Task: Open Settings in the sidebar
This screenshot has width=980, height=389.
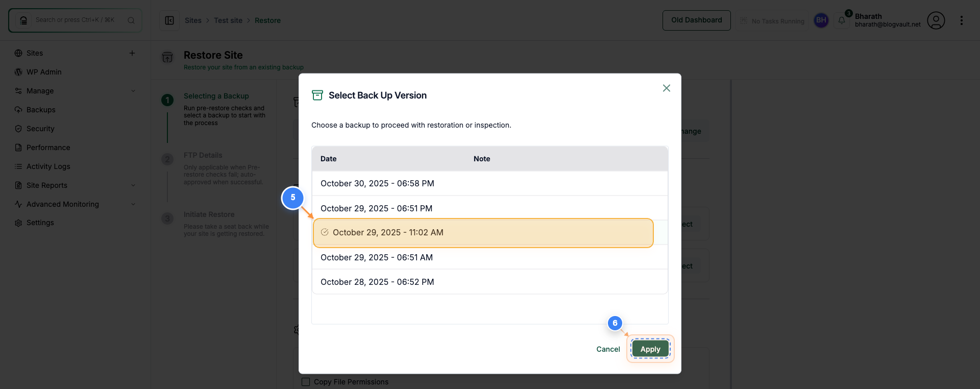Action: pyautogui.click(x=40, y=223)
